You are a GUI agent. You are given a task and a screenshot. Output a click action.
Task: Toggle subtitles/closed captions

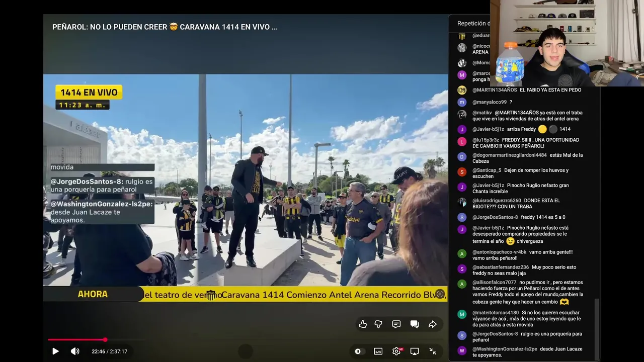coord(378,351)
